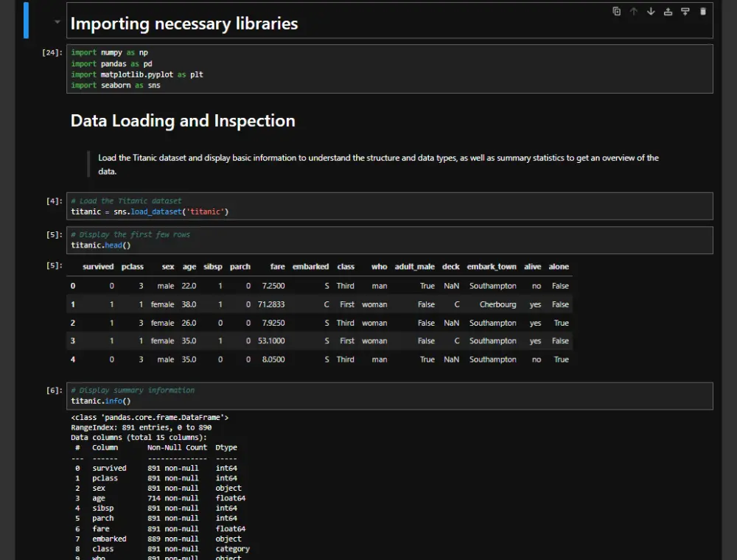The image size is (737, 560).
Task: Click the Load the Titanic dataset description paragraph
Action: click(378, 164)
